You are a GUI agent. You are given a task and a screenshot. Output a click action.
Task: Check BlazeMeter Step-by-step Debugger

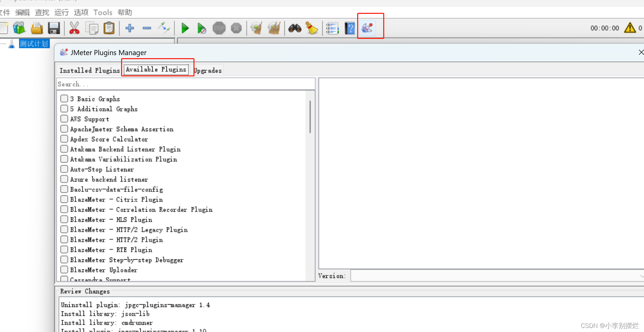click(x=64, y=260)
